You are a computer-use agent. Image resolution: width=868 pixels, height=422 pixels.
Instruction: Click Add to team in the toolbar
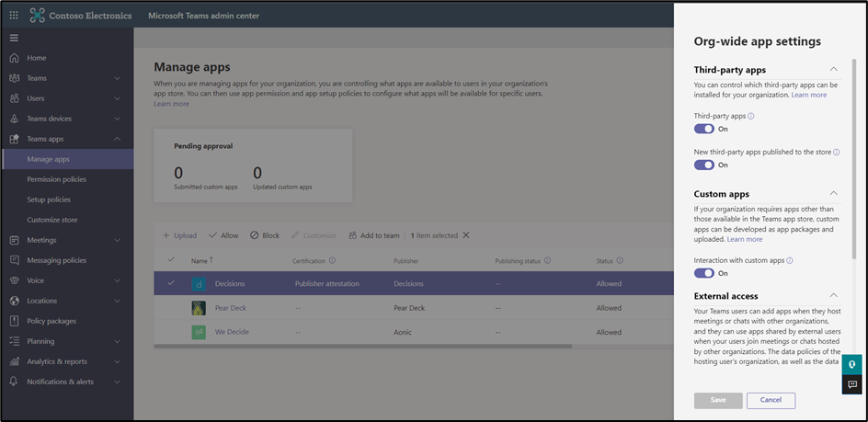(373, 235)
